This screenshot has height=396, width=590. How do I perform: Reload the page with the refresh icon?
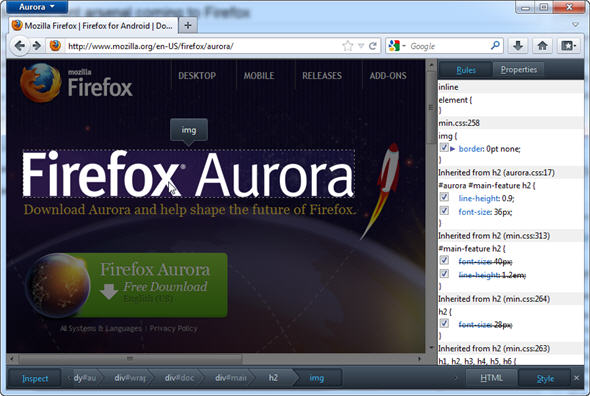[x=373, y=46]
